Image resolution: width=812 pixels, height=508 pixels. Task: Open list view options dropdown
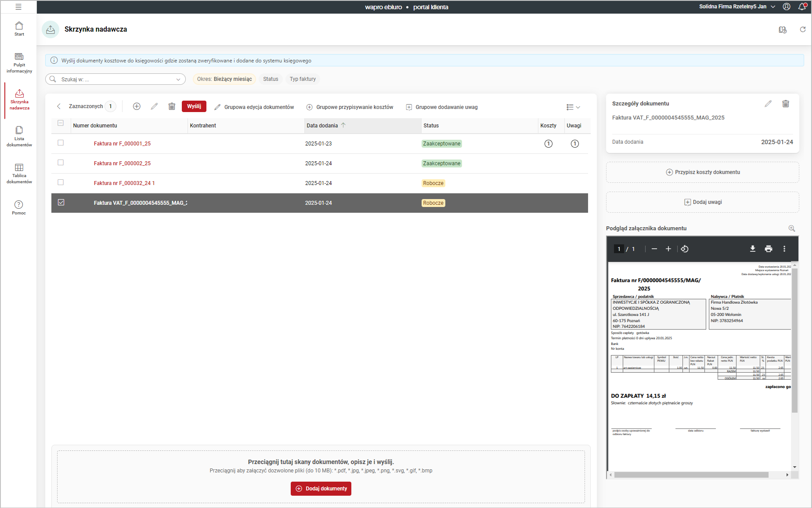coord(573,107)
